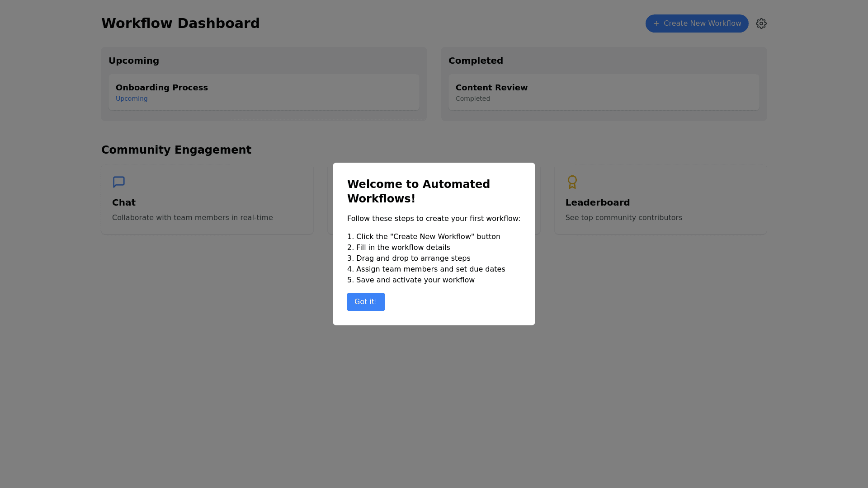Select the Leaderboard card title
Image resolution: width=868 pixels, height=488 pixels.
pos(597,202)
